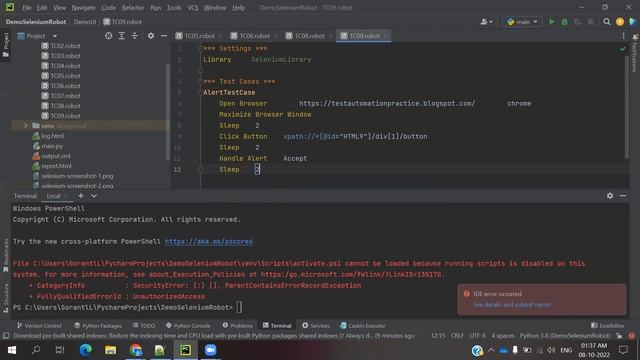Open the Navigate menu
Screen dimensions: 640x360
click(83, 7)
